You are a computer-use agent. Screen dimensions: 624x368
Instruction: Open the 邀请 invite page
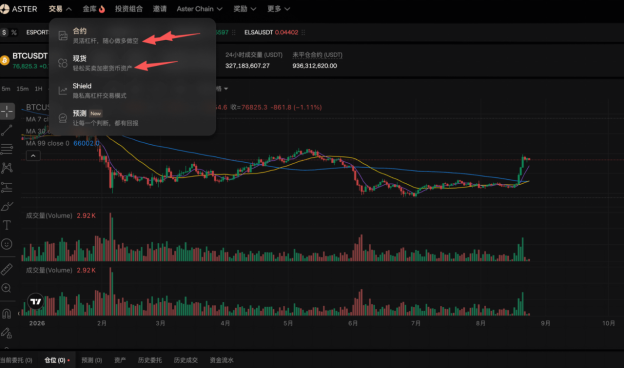[x=160, y=9]
